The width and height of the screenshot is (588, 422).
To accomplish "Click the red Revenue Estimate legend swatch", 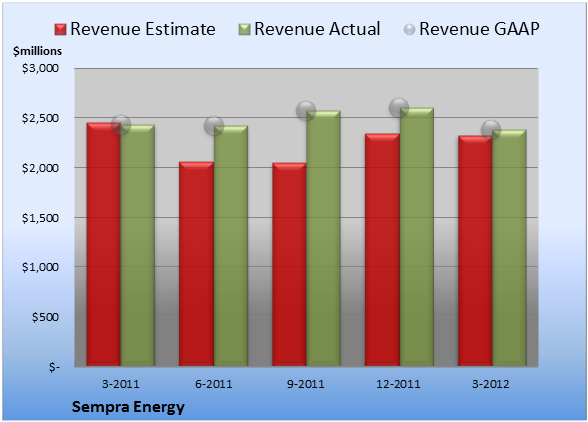I will pyautogui.click(x=60, y=30).
